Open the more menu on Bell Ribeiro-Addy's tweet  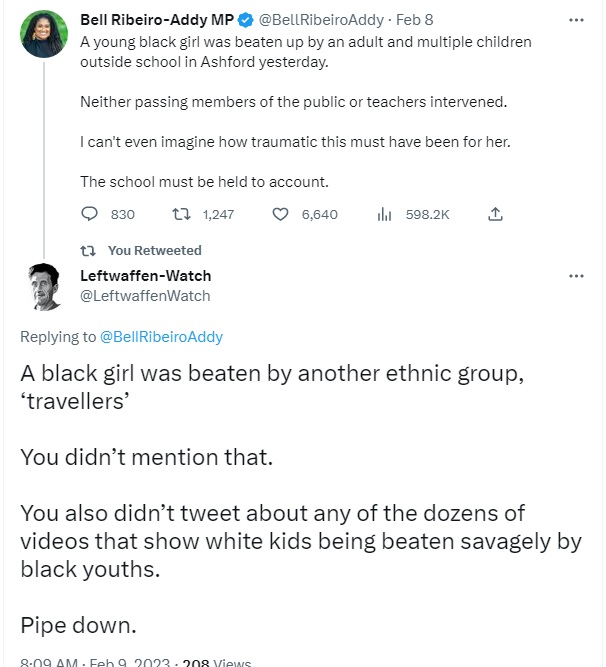[575, 19]
